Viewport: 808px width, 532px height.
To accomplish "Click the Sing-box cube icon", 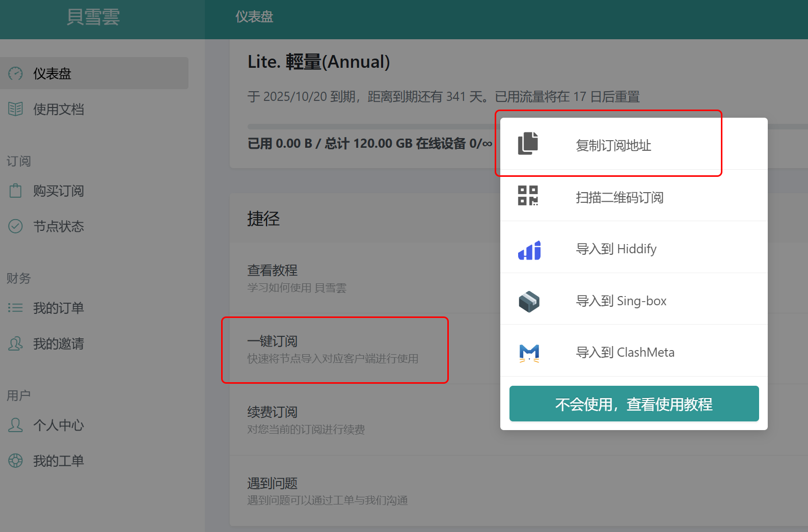I will pyautogui.click(x=529, y=301).
